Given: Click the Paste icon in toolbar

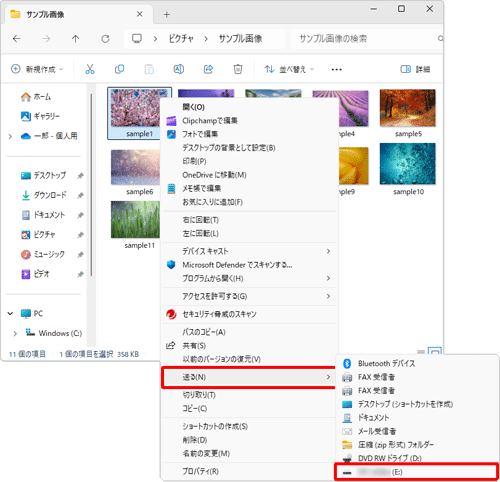Looking at the screenshot, I should pos(149,69).
